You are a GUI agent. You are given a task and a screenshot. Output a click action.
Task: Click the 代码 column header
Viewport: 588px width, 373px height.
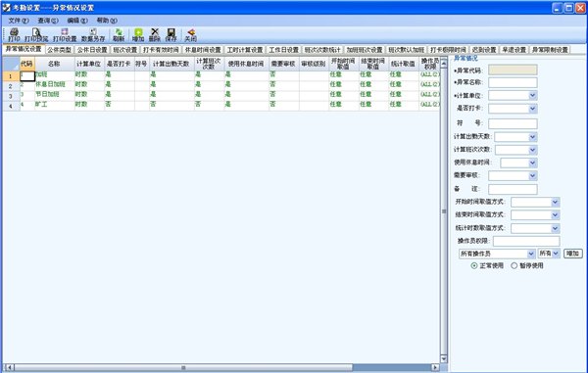pos(26,64)
